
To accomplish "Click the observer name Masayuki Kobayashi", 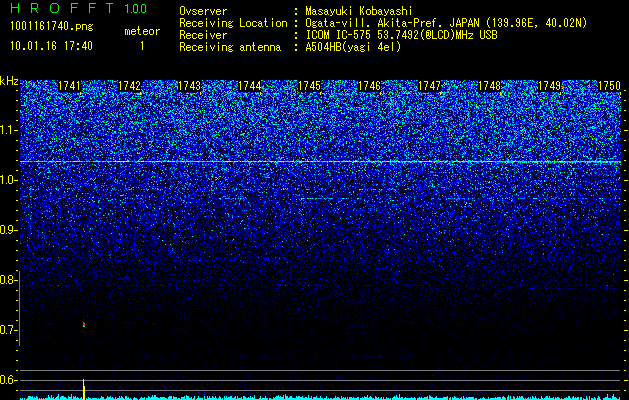I will (359, 11).
